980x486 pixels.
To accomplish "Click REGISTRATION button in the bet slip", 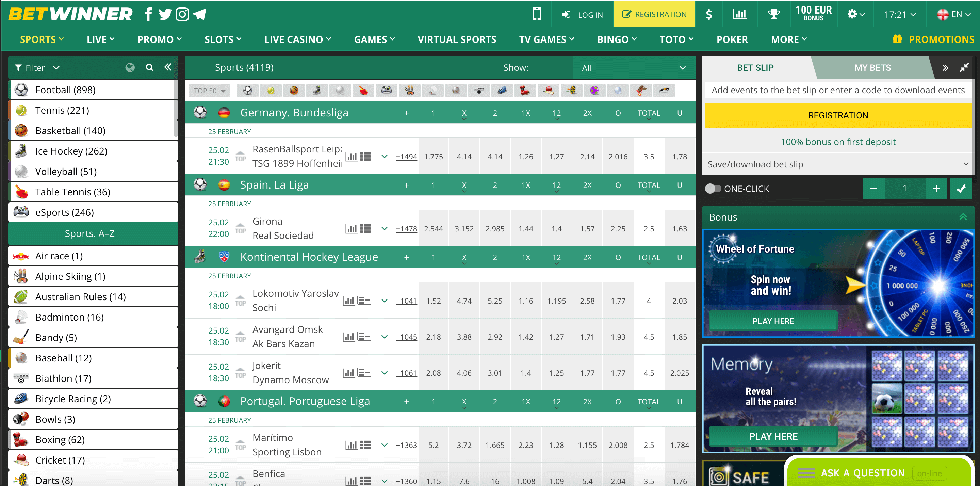I will 838,115.
